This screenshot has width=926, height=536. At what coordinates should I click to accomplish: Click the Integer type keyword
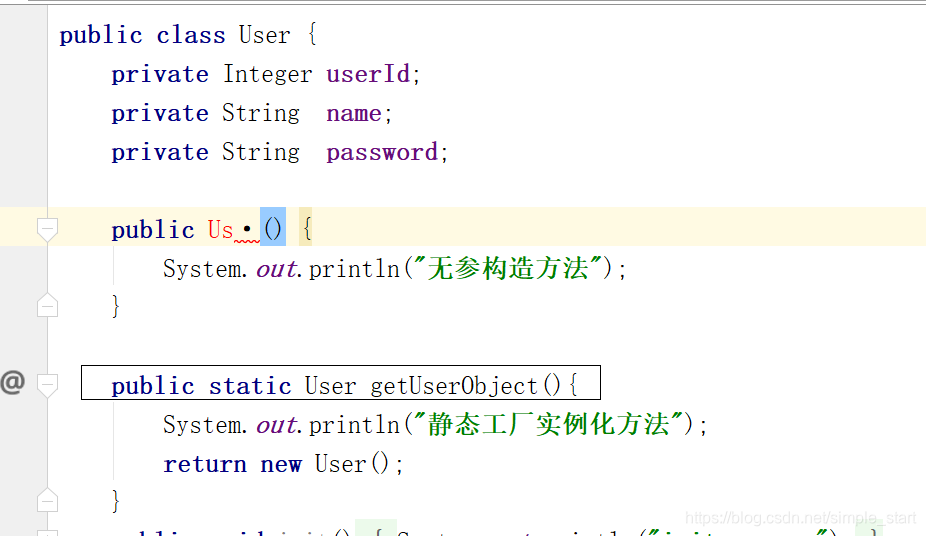point(268,75)
